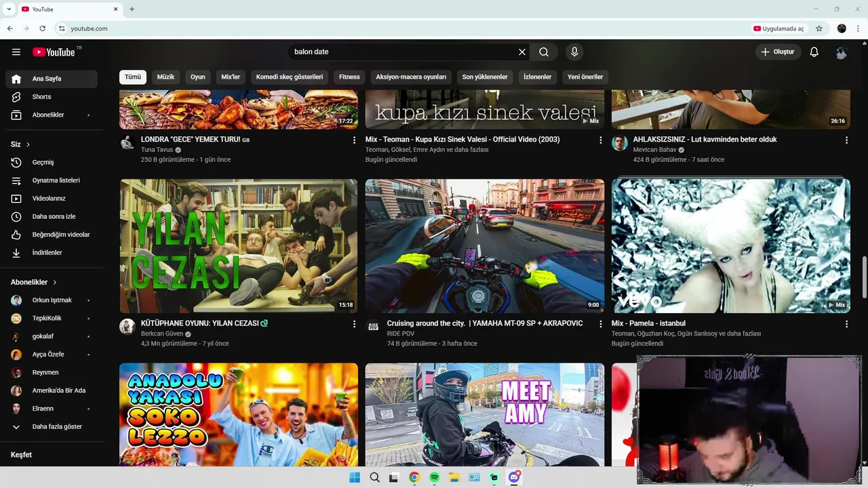868x488 pixels.
Task: Open the YouTube hamburger guide menu
Action: pos(16,52)
